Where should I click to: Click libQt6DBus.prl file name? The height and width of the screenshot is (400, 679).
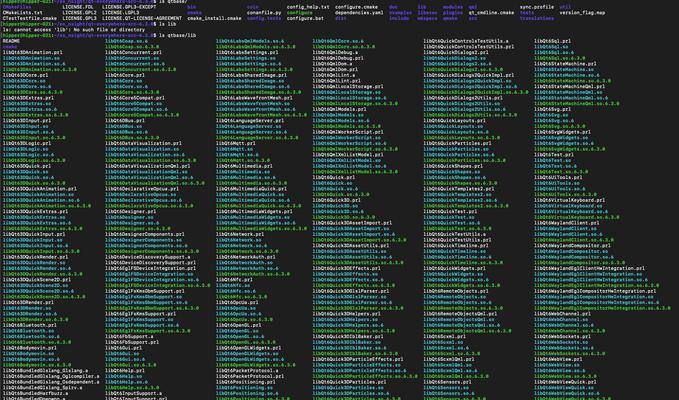[x=125, y=121]
